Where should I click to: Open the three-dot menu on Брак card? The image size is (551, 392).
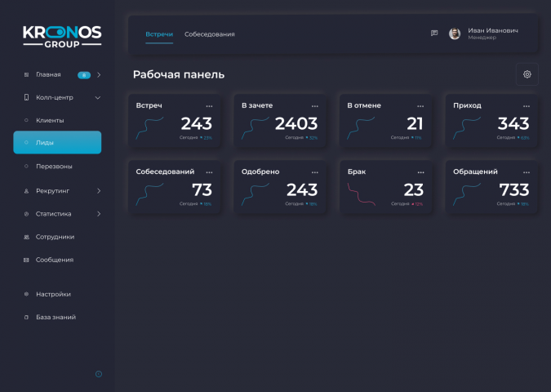pos(420,172)
